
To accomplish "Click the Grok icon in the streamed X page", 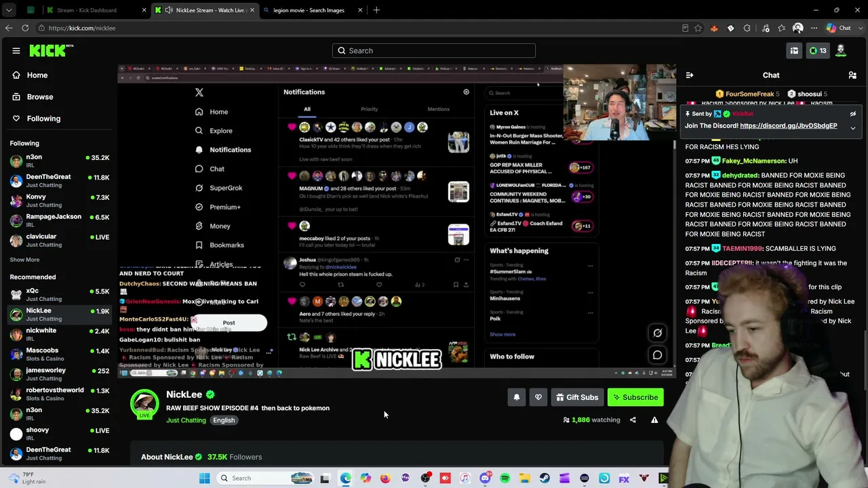I will click(657, 333).
